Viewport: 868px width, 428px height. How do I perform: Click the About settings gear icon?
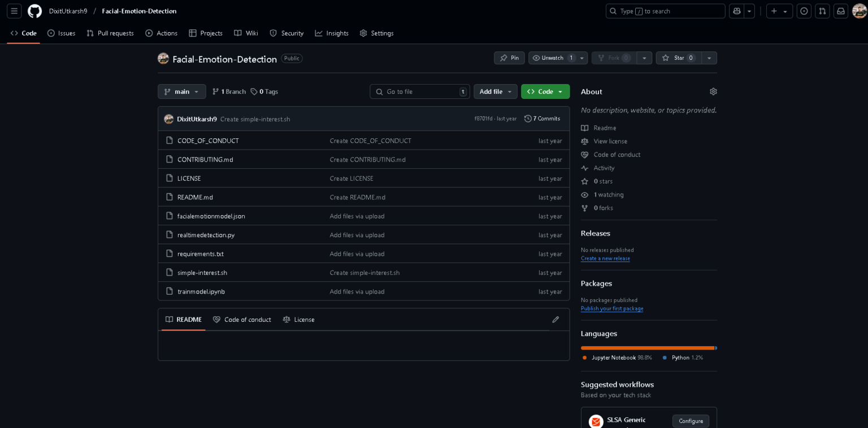coord(713,91)
